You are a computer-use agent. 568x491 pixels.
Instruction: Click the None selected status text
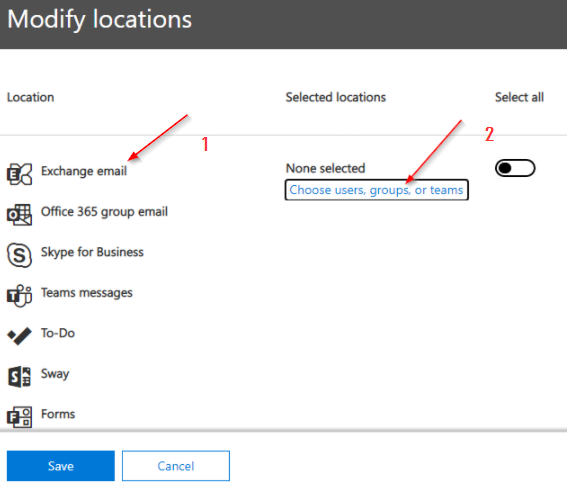[325, 168]
